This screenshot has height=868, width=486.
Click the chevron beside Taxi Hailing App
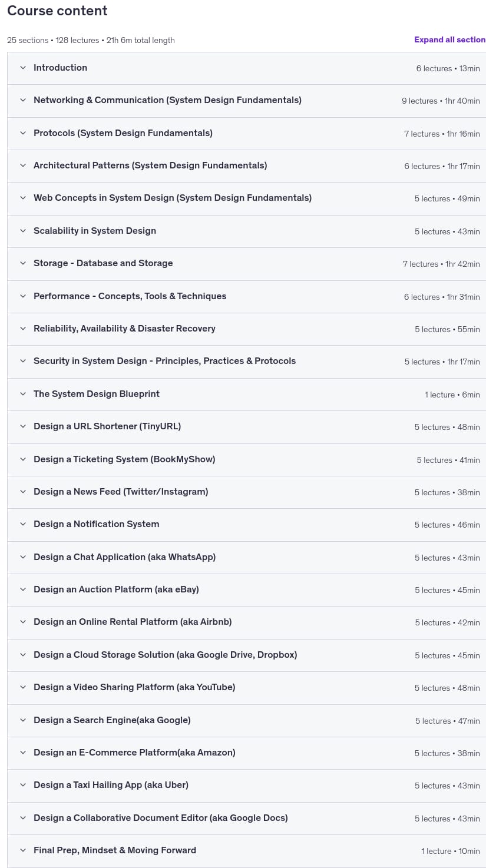tap(23, 785)
